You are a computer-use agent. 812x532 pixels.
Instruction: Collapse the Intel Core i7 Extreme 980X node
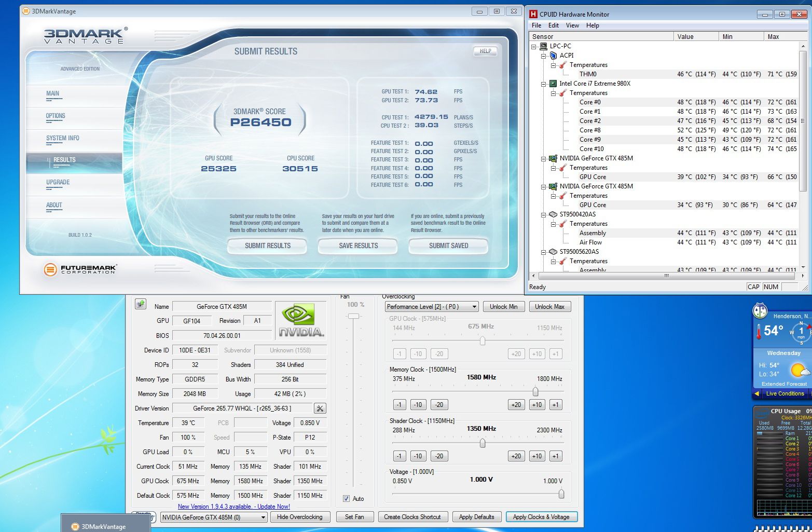544,84
